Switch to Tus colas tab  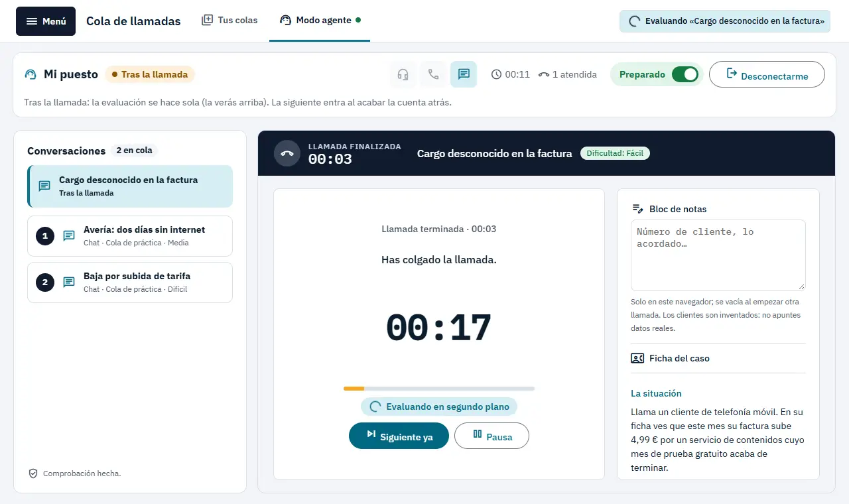click(x=229, y=20)
